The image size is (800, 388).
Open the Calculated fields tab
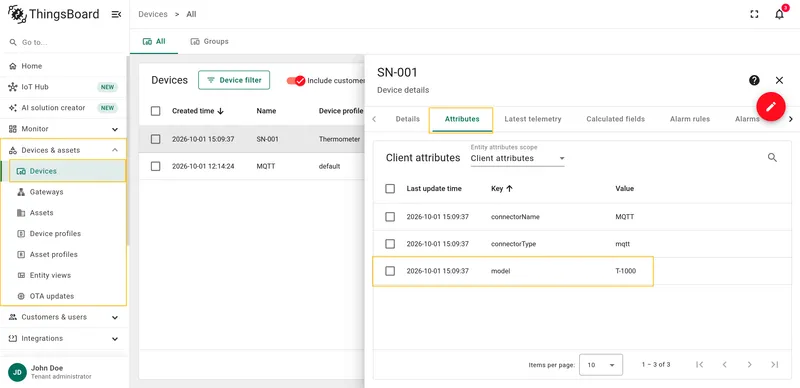615,119
